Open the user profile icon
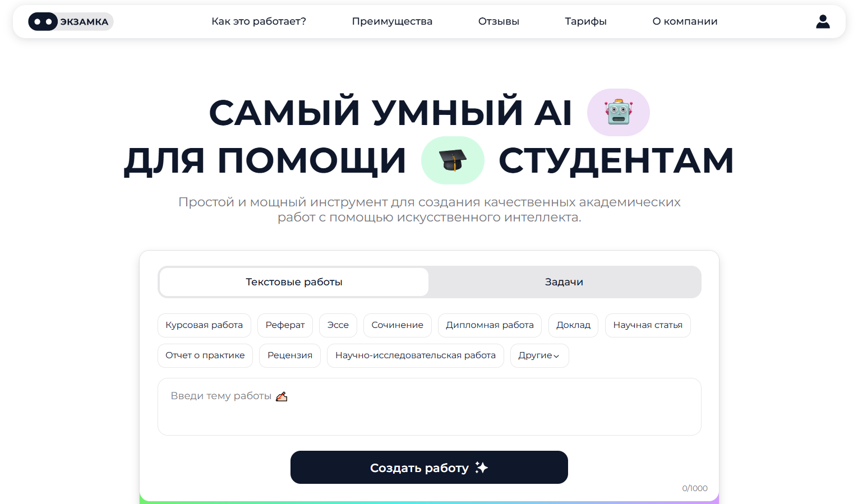Image resolution: width=858 pixels, height=504 pixels. coord(823,21)
